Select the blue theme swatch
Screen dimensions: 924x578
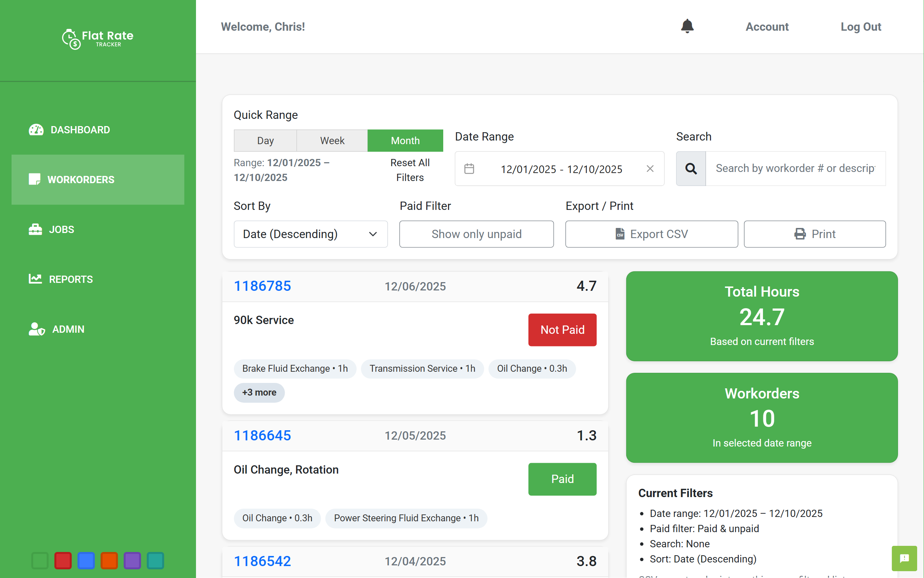pyautogui.click(x=86, y=560)
